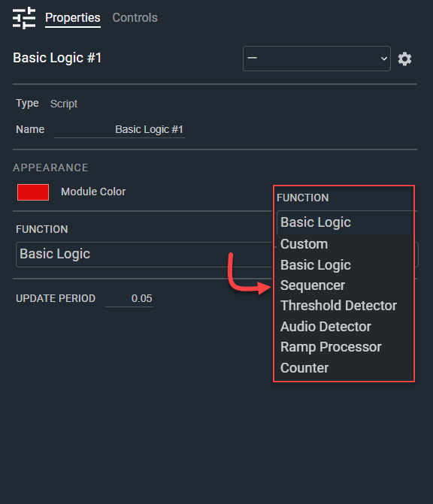
Task: Select Custom from the function list
Action: pos(304,244)
